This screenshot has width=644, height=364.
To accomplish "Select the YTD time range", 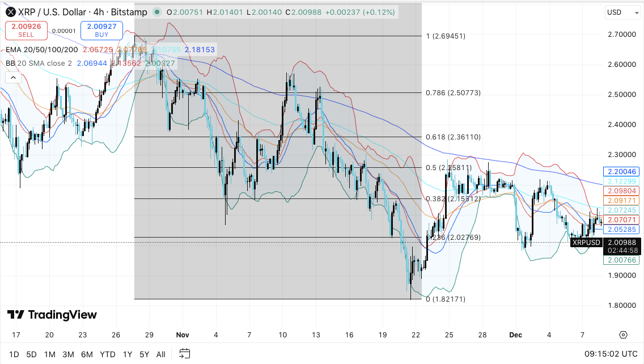I will tap(108, 354).
